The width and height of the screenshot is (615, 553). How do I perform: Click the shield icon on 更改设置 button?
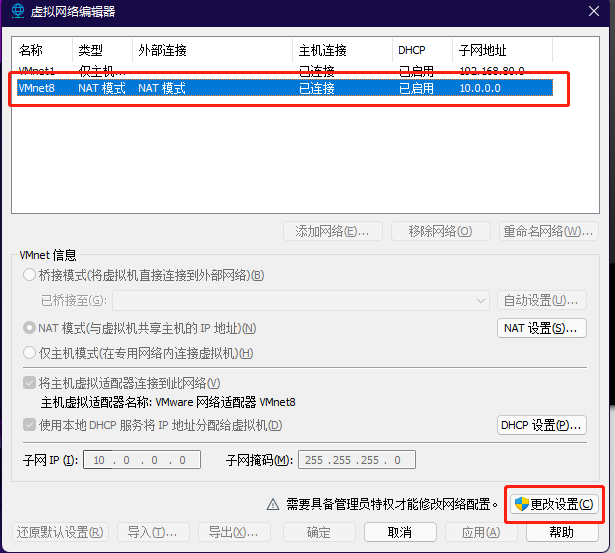pyautogui.click(x=522, y=504)
